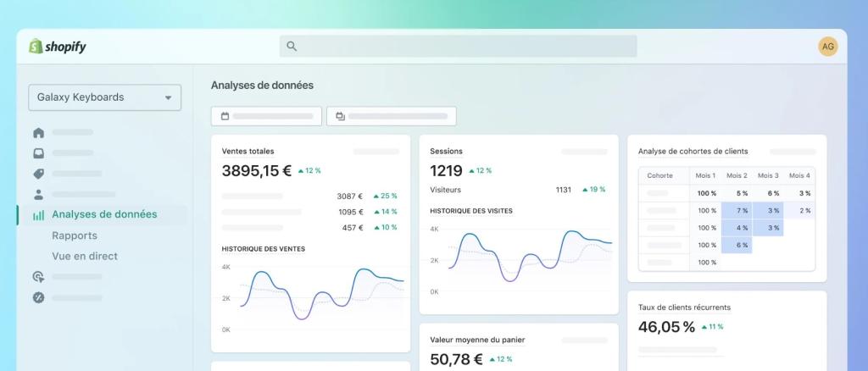Click the 1219 sessions value
The image size is (868, 371).
point(446,170)
